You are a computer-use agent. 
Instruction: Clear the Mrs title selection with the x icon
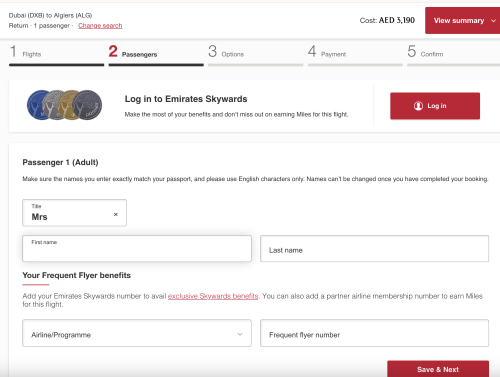(x=116, y=214)
